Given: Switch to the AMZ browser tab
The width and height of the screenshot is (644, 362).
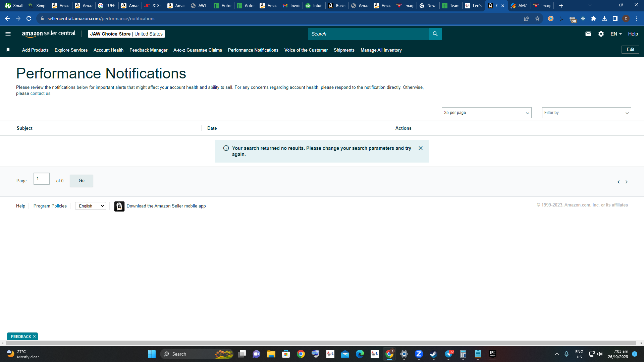Looking at the screenshot, I should coord(519,6).
